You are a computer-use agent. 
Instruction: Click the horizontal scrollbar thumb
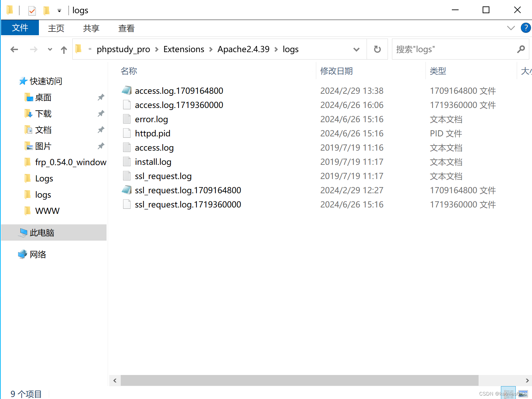coord(300,380)
